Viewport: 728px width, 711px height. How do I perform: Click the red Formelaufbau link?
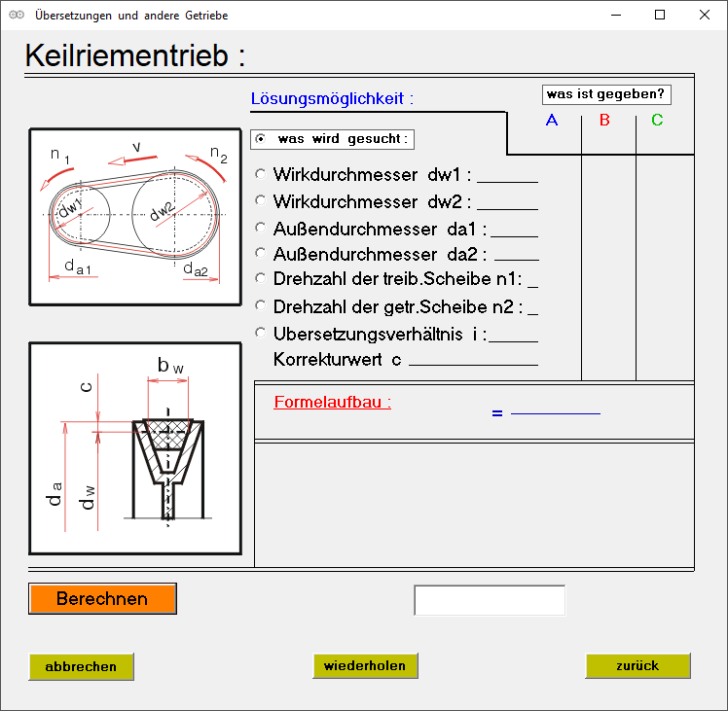click(333, 402)
